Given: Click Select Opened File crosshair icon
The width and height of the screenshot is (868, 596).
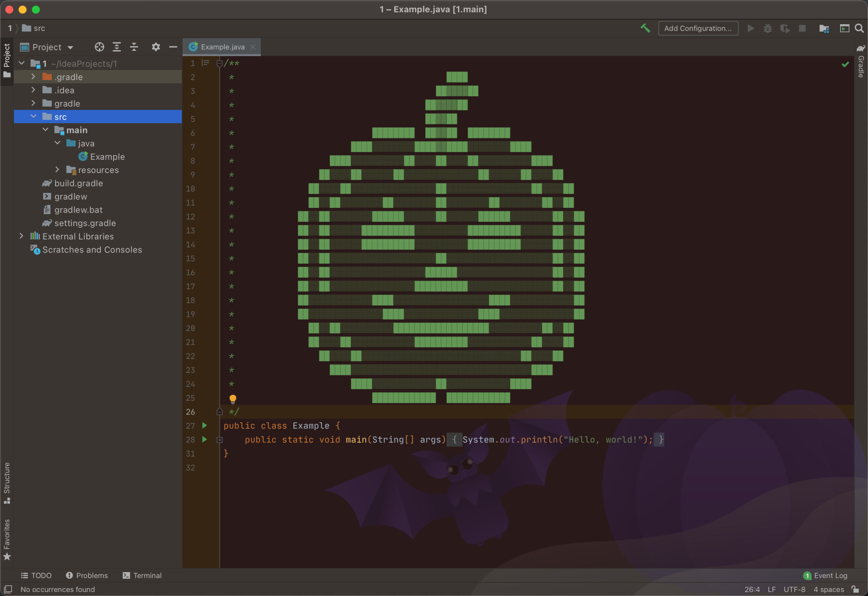Looking at the screenshot, I should pyautogui.click(x=99, y=47).
